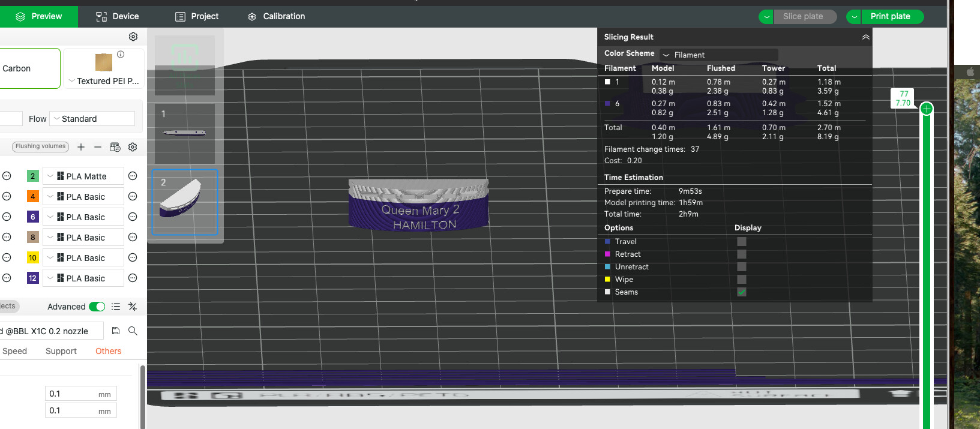
Task: Add a filament with the plus icon
Action: [81, 147]
